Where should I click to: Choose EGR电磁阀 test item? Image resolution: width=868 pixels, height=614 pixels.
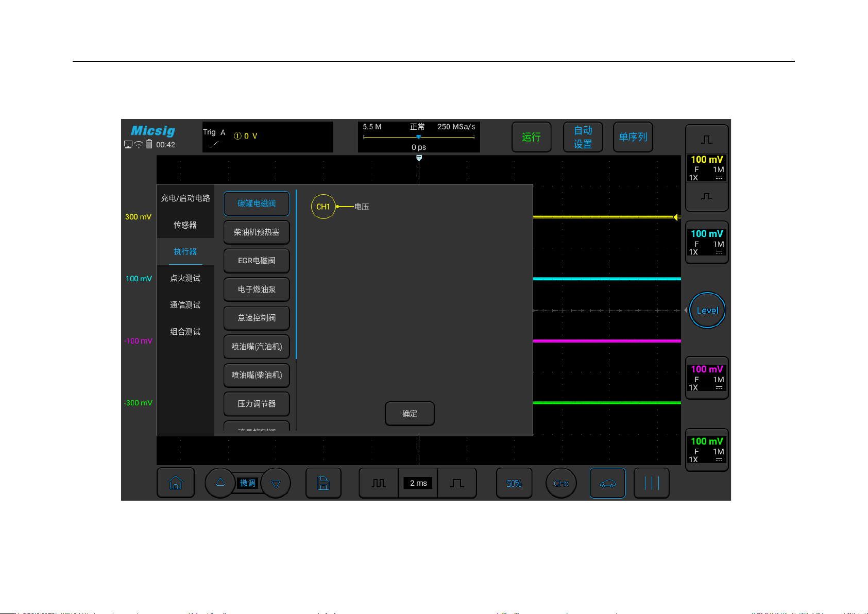tap(257, 261)
